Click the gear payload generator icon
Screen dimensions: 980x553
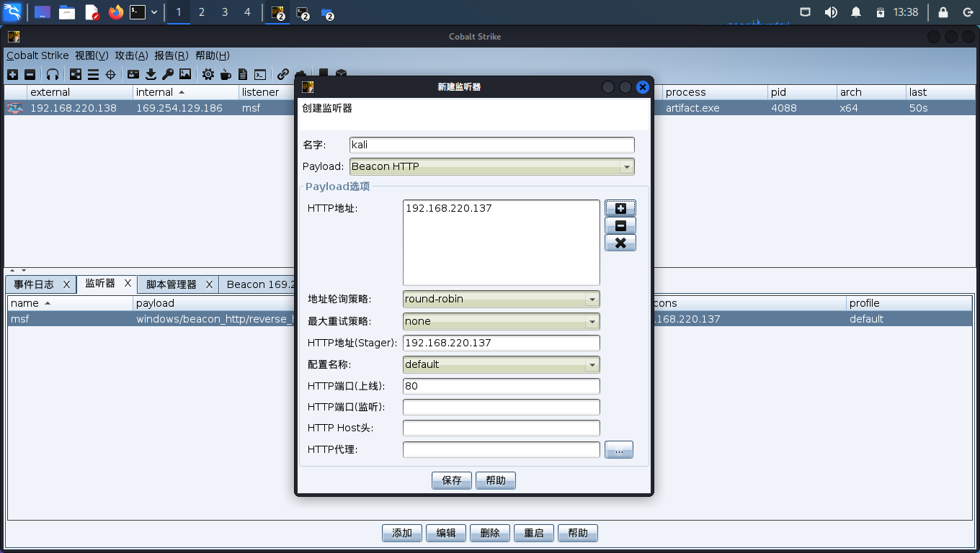coord(208,74)
